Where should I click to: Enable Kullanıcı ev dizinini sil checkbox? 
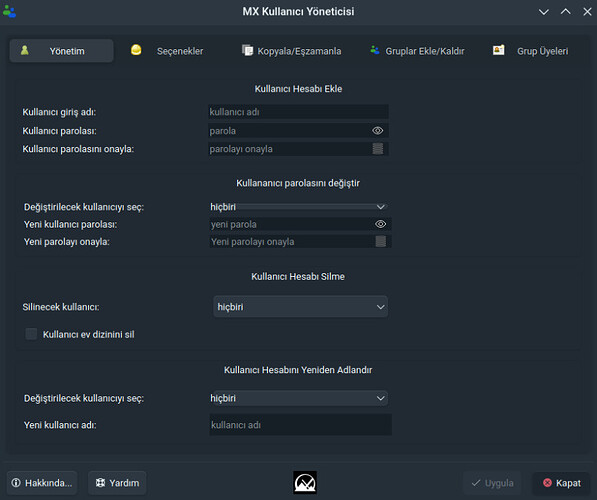click(x=31, y=334)
